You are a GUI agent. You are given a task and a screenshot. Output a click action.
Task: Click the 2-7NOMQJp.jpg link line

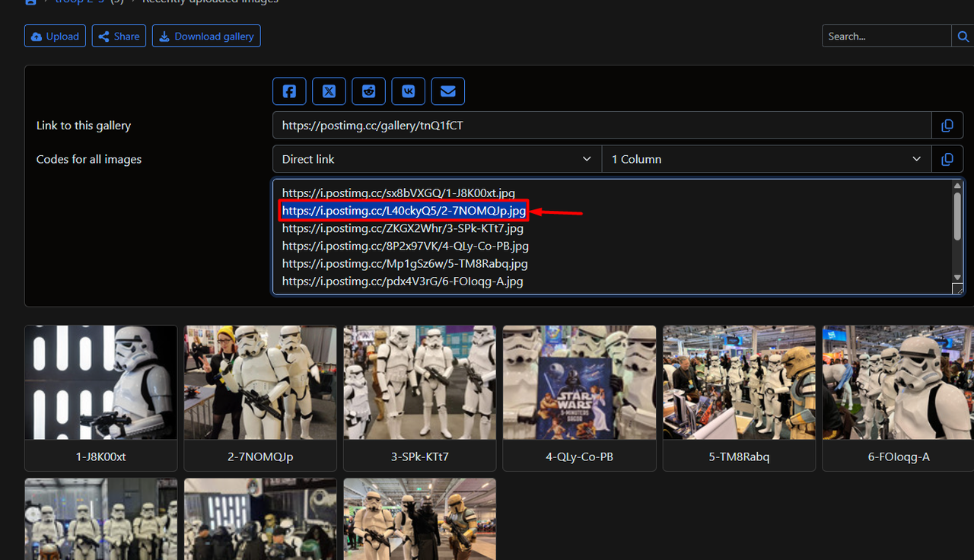click(x=403, y=211)
